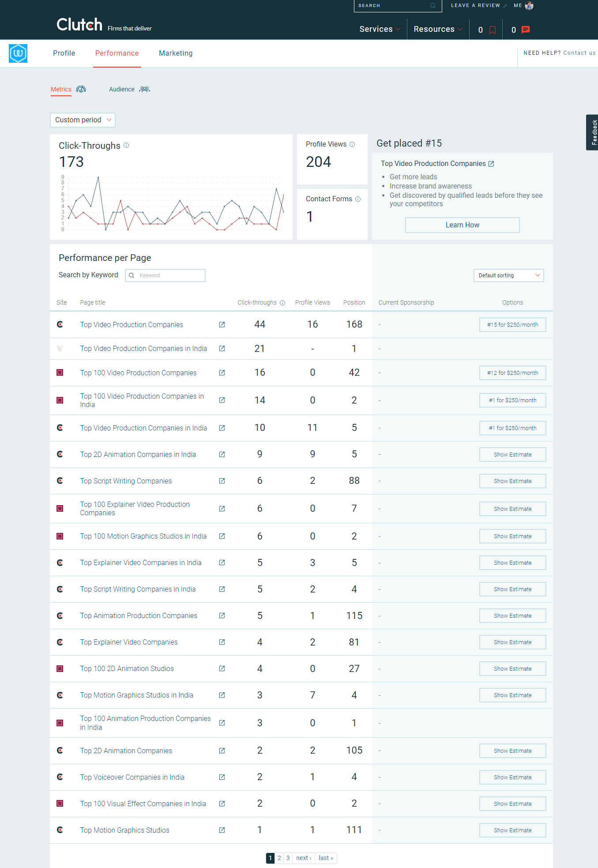This screenshot has height=868, width=598.
Task: Click the Clutch logo
Action: point(79,24)
